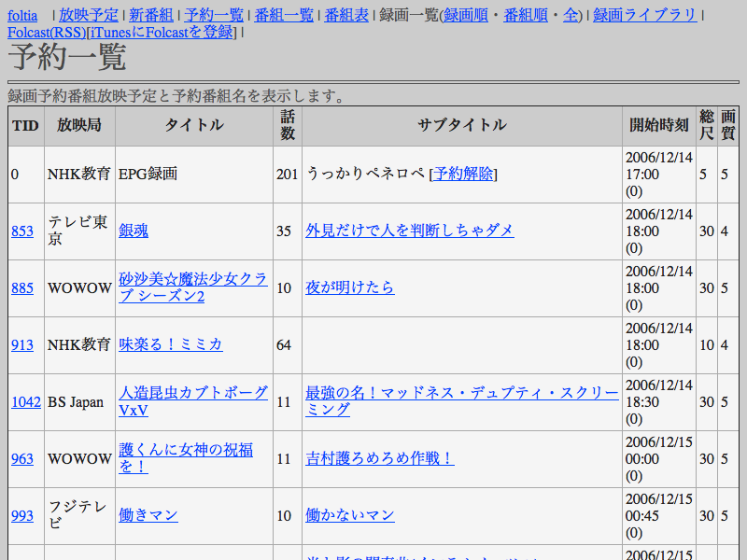This screenshot has width=747, height=560.
Task: Open TID 853 link
Action: (22, 231)
